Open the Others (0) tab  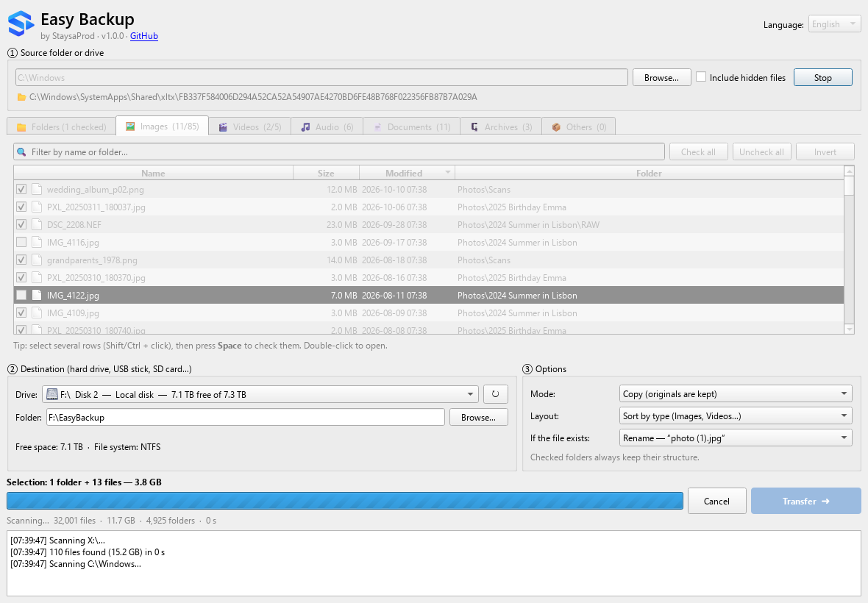pos(578,126)
